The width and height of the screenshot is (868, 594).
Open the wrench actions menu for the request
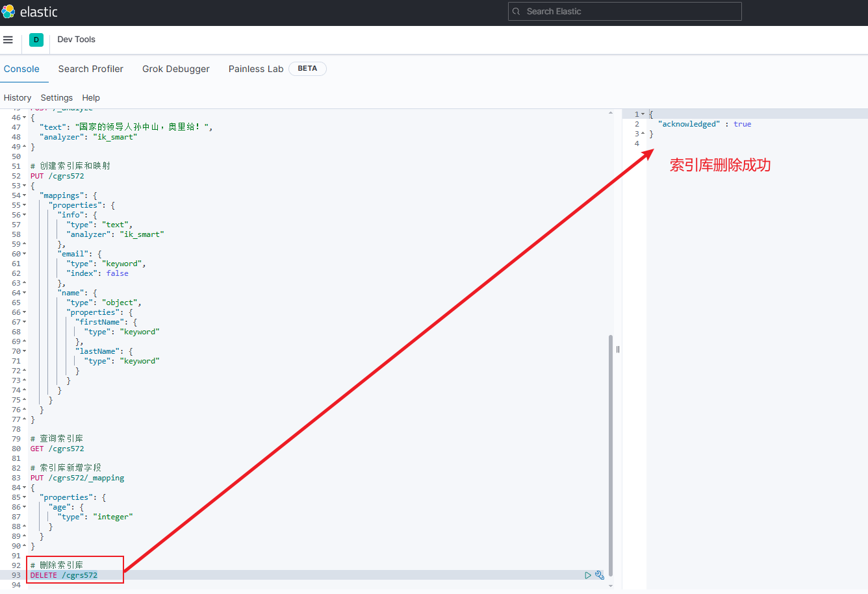(600, 575)
